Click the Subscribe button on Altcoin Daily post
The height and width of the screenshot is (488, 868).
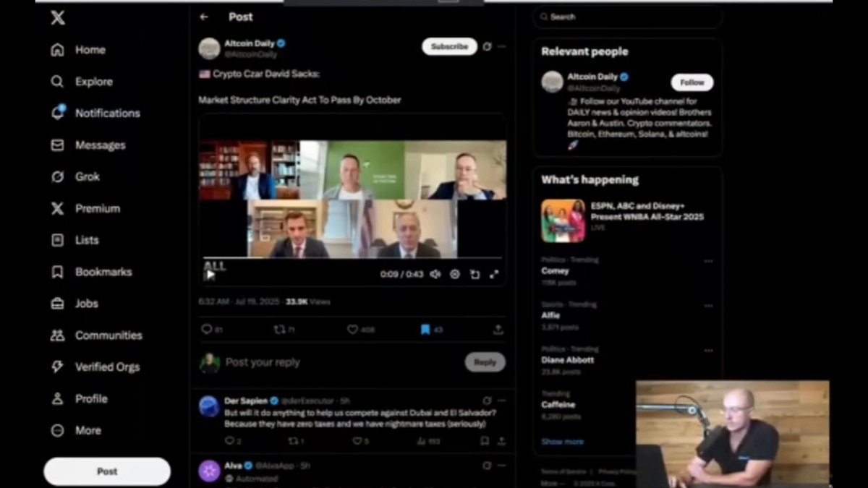pos(449,46)
